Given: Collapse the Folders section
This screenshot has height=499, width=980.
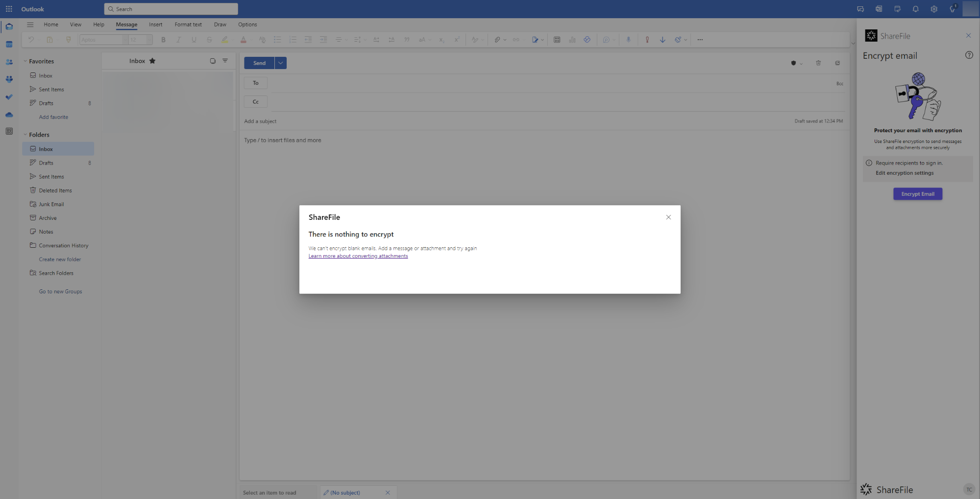Looking at the screenshot, I should pos(25,135).
